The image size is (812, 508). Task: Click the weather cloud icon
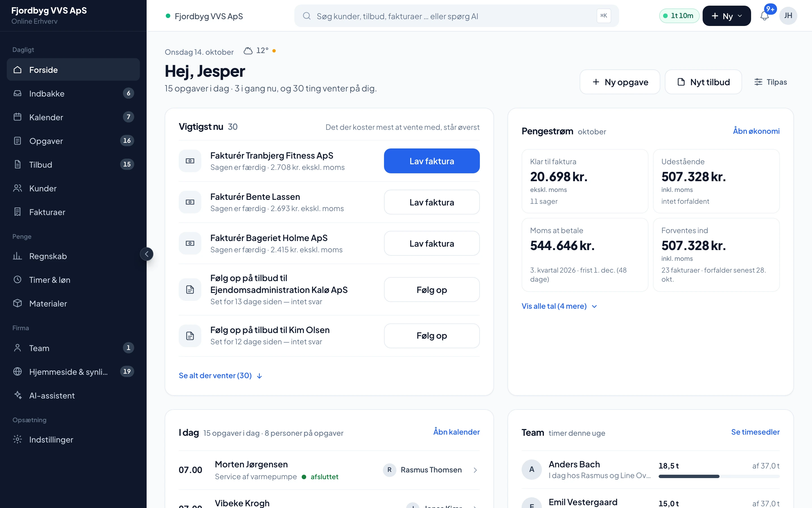[248, 51]
